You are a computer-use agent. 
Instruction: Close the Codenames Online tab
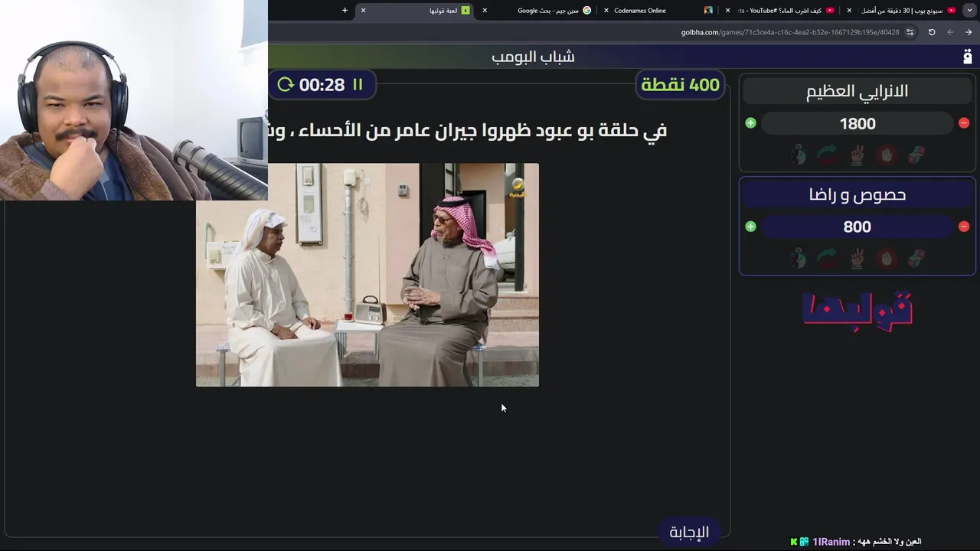coord(606,11)
